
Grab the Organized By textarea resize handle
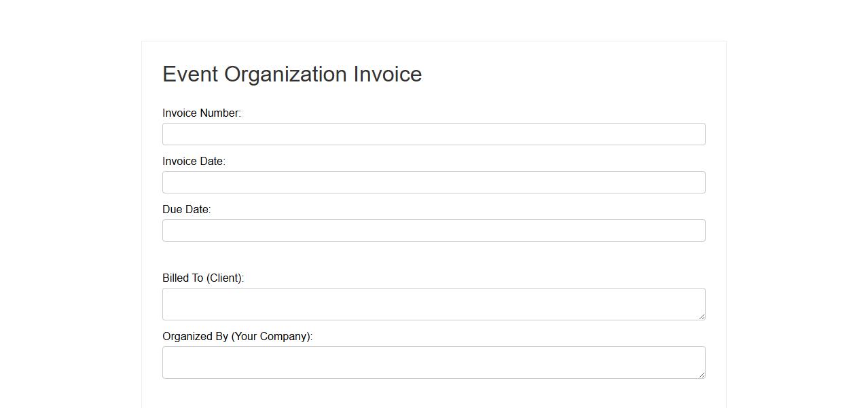click(702, 375)
